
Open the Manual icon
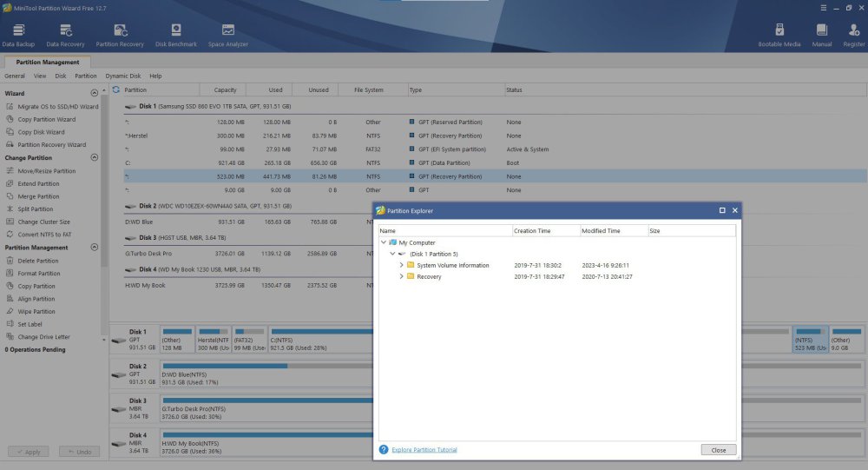click(821, 31)
